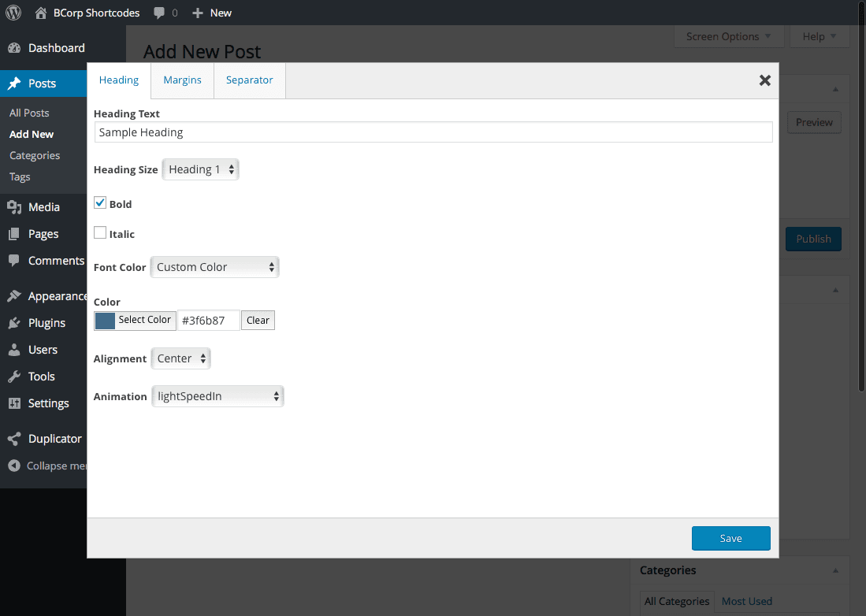Click the home icon beside BCorp Shortcodes

tap(41, 13)
